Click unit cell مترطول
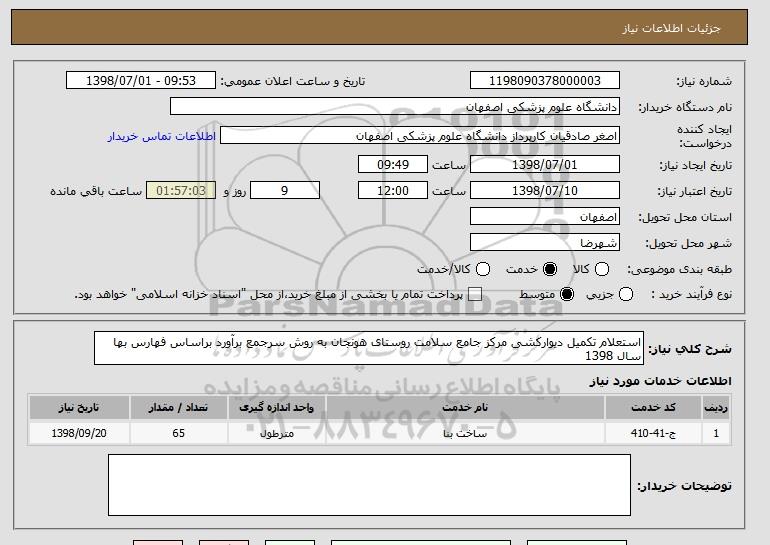 tap(276, 433)
